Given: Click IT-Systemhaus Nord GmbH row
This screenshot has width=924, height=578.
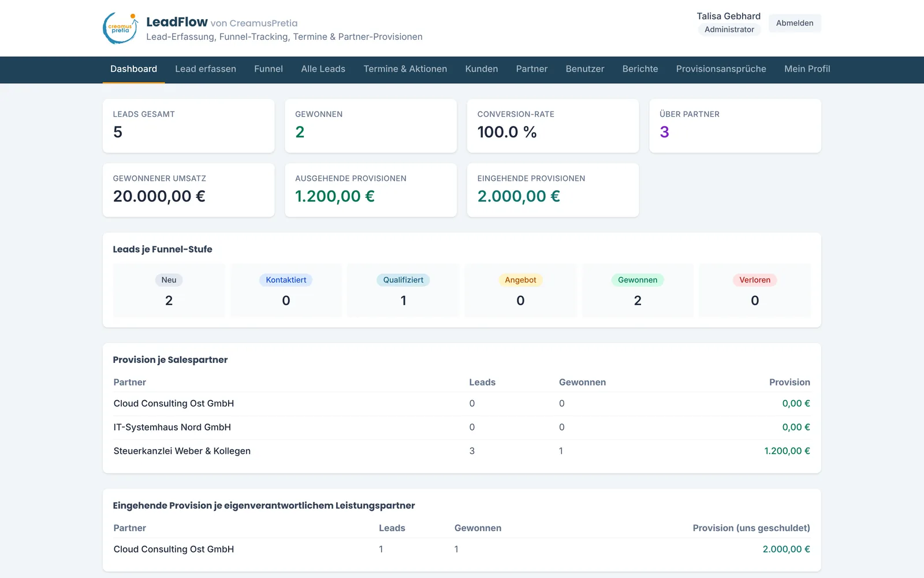Looking at the screenshot, I should pyautogui.click(x=462, y=427).
